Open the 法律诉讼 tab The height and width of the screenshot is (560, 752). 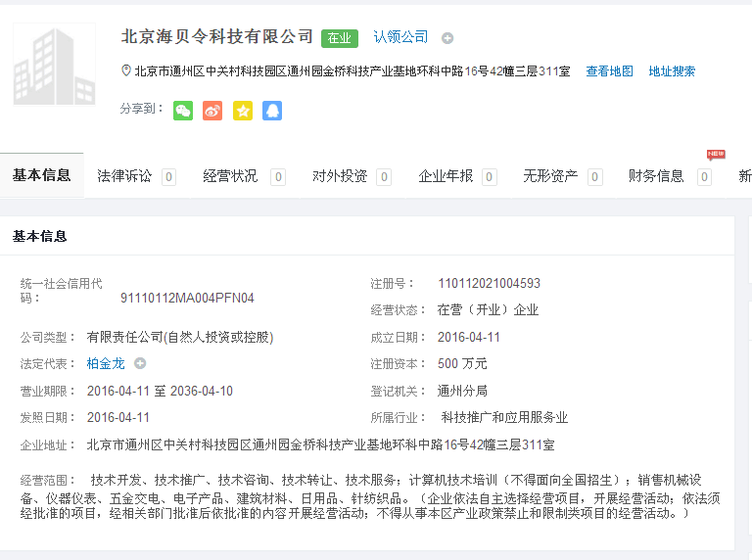[x=125, y=176]
